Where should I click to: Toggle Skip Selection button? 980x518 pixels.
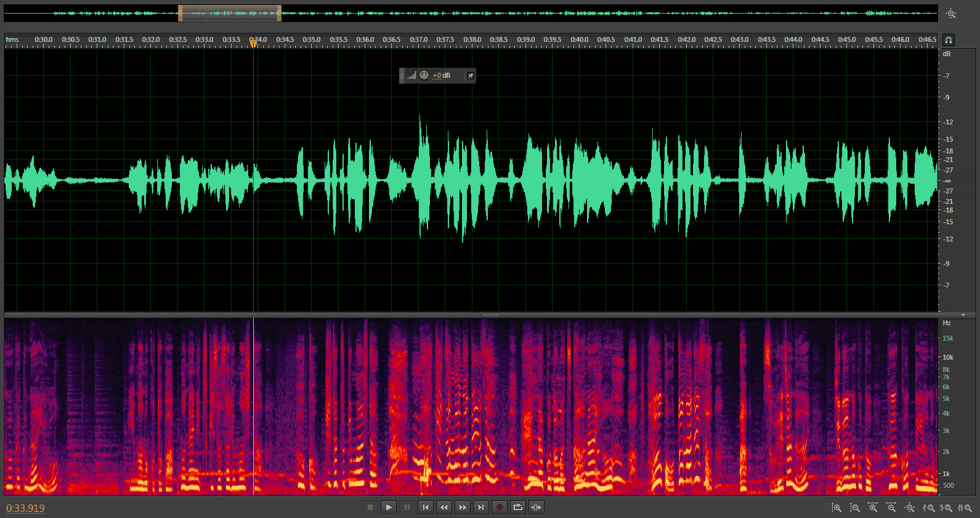[537, 508]
